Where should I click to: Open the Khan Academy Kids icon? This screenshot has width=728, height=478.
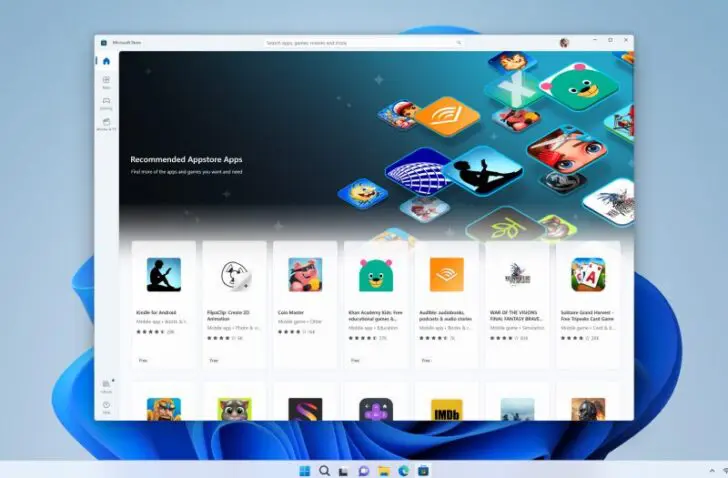point(376,275)
